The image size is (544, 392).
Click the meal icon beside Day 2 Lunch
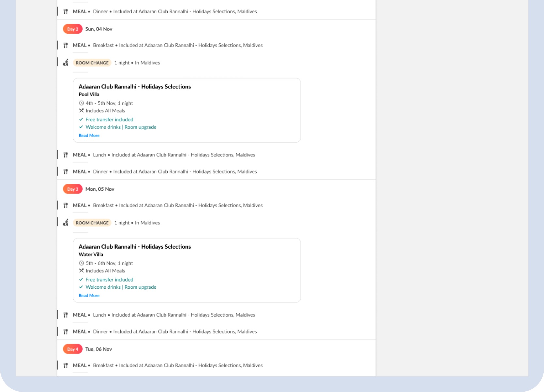coord(66,155)
